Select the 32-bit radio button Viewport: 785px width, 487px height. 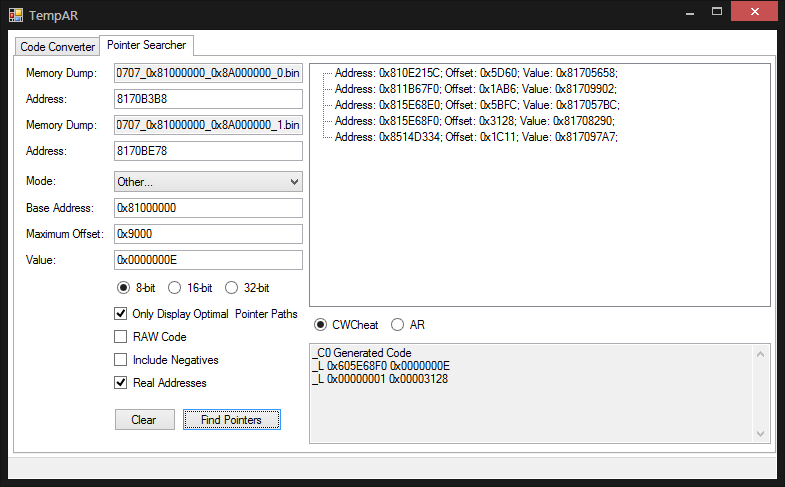(x=231, y=288)
